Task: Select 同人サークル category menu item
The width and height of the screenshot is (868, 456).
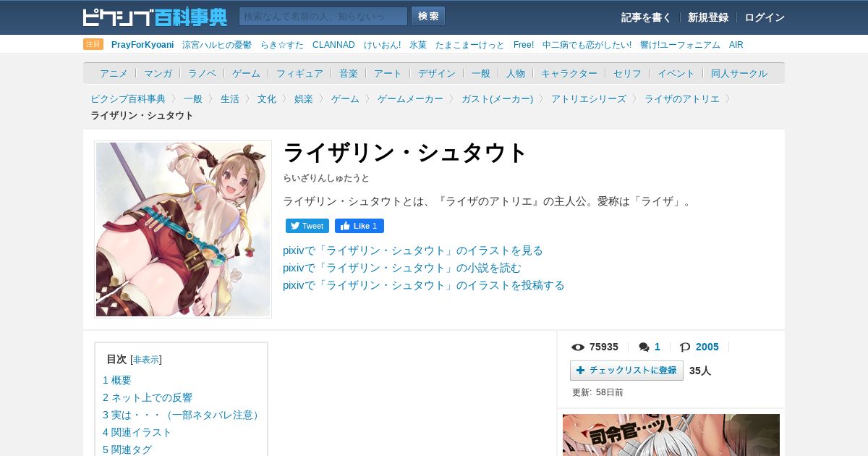Action: click(x=739, y=73)
